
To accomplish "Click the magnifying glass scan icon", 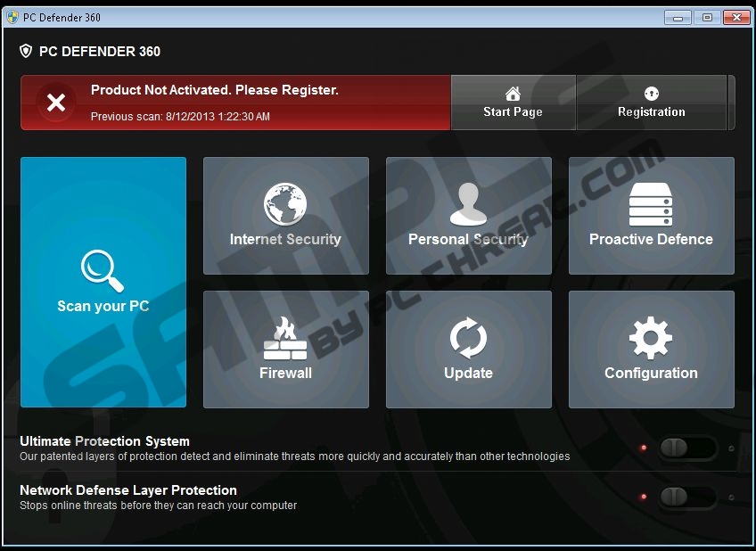I will coord(103,270).
